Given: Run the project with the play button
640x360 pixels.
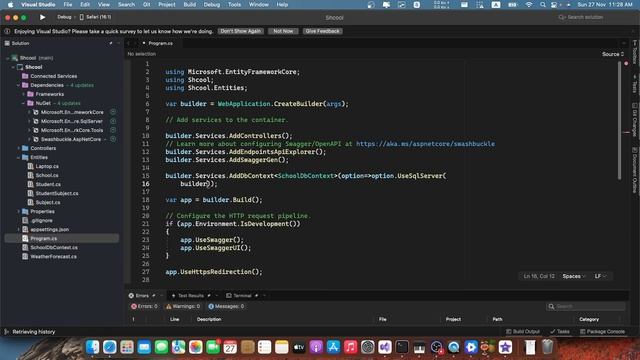Looking at the screenshot, I should (42, 17).
